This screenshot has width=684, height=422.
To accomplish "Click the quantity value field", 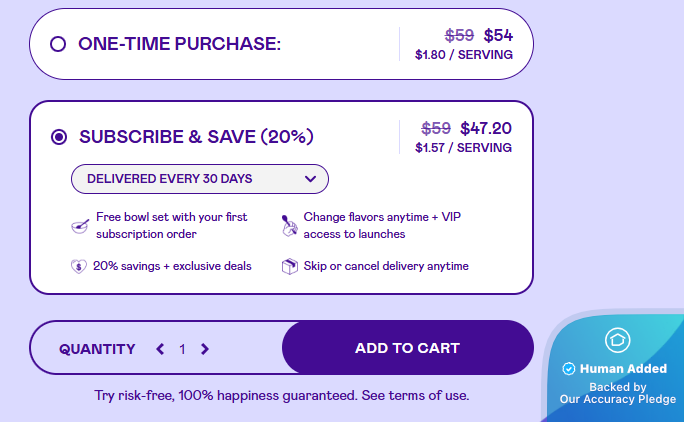I will click(182, 349).
